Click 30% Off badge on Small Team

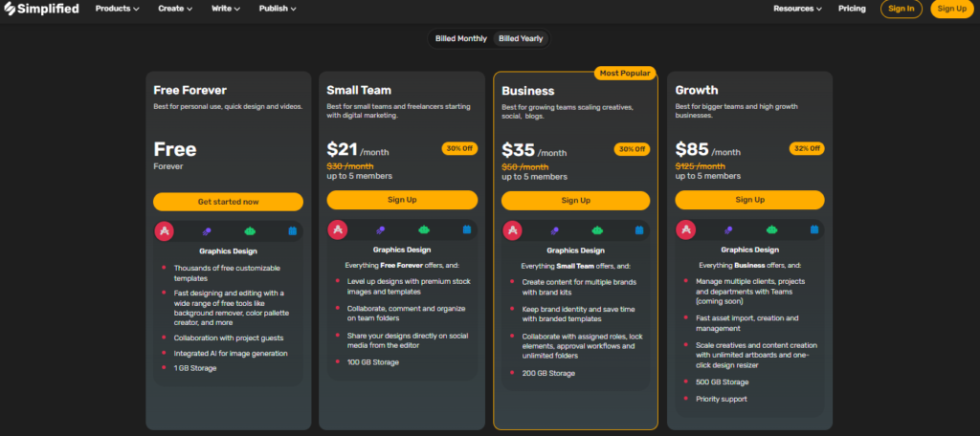coord(459,148)
